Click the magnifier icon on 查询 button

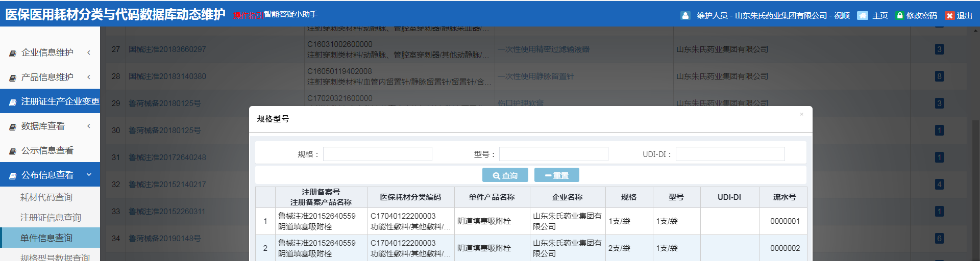click(x=496, y=175)
